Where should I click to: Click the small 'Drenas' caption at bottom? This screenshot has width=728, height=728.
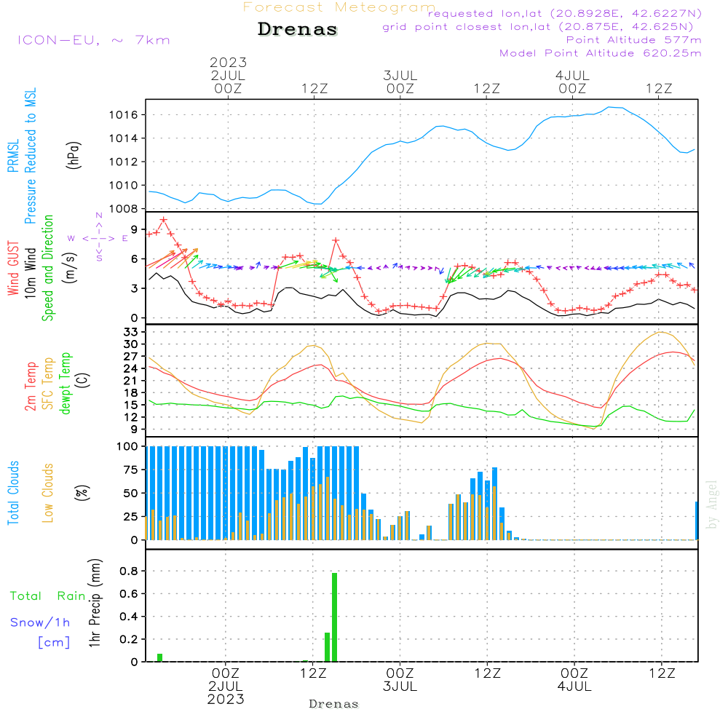(334, 704)
